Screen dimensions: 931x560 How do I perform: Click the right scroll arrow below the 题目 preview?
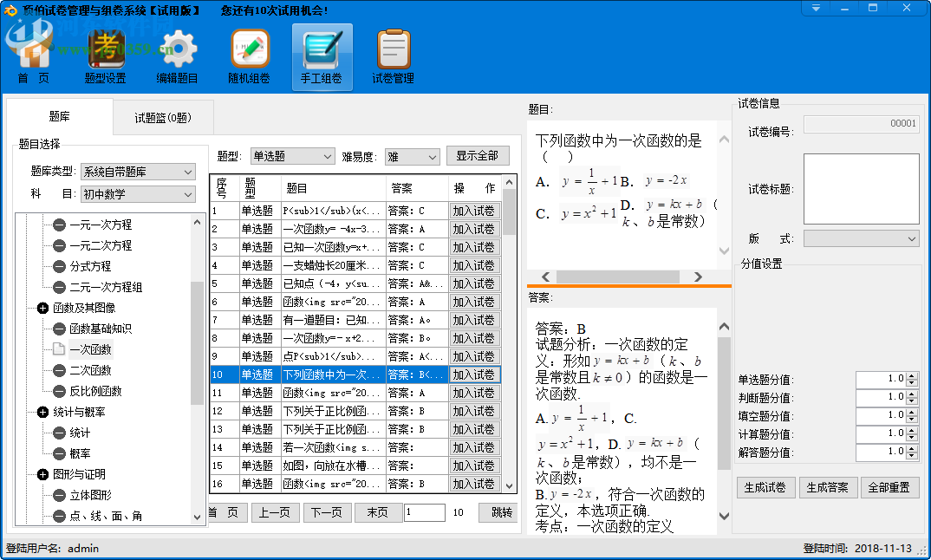click(x=700, y=277)
